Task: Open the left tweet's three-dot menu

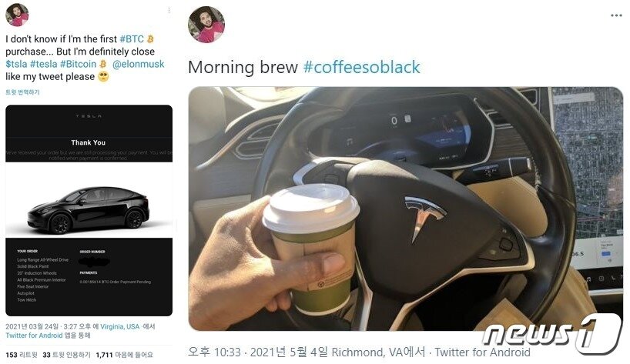Action: click(169, 11)
